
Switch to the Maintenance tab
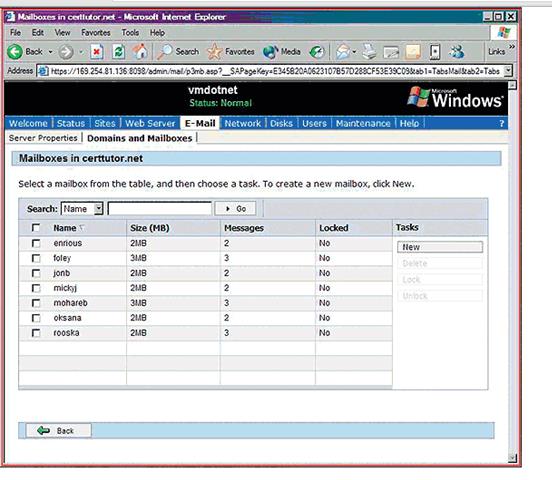[x=363, y=124]
